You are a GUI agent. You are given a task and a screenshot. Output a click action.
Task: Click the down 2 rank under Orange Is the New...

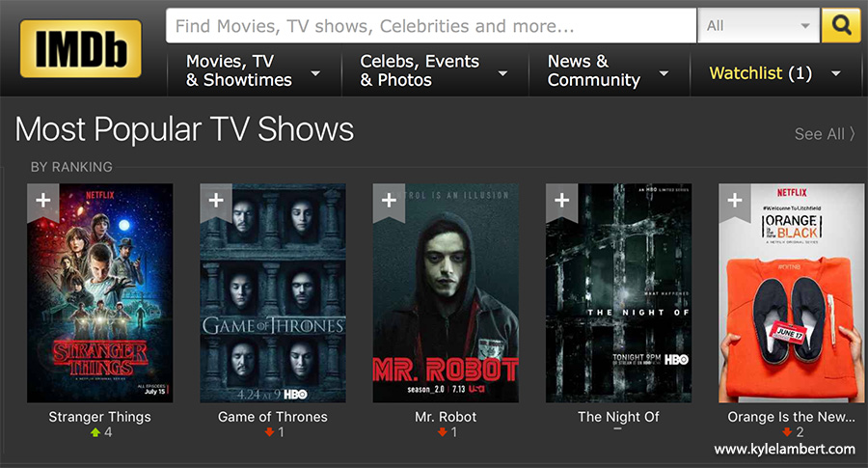point(793,432)
